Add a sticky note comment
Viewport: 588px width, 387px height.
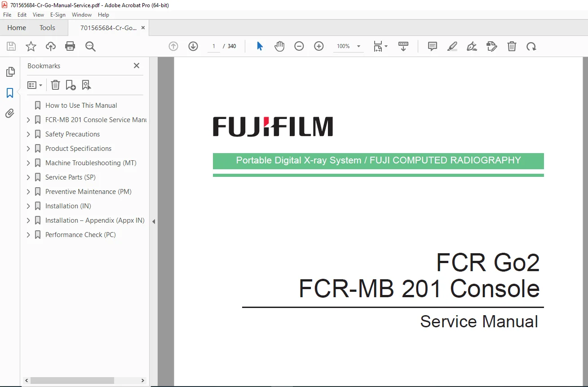click(433, 46)
